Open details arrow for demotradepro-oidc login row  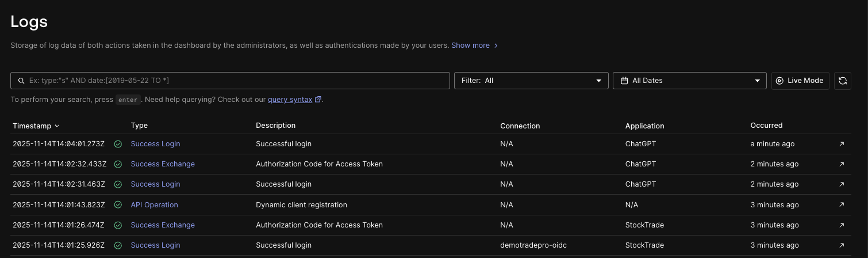842,245
